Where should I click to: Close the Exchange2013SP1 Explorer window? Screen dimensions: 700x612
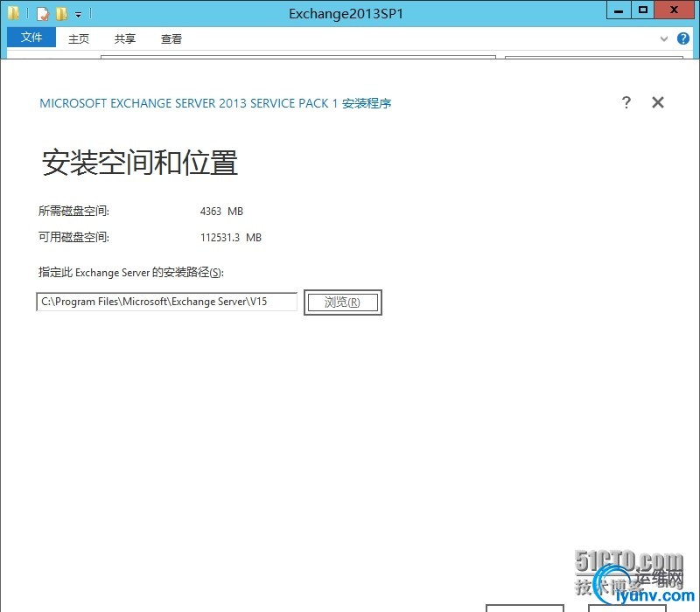(x=675, y=10)
